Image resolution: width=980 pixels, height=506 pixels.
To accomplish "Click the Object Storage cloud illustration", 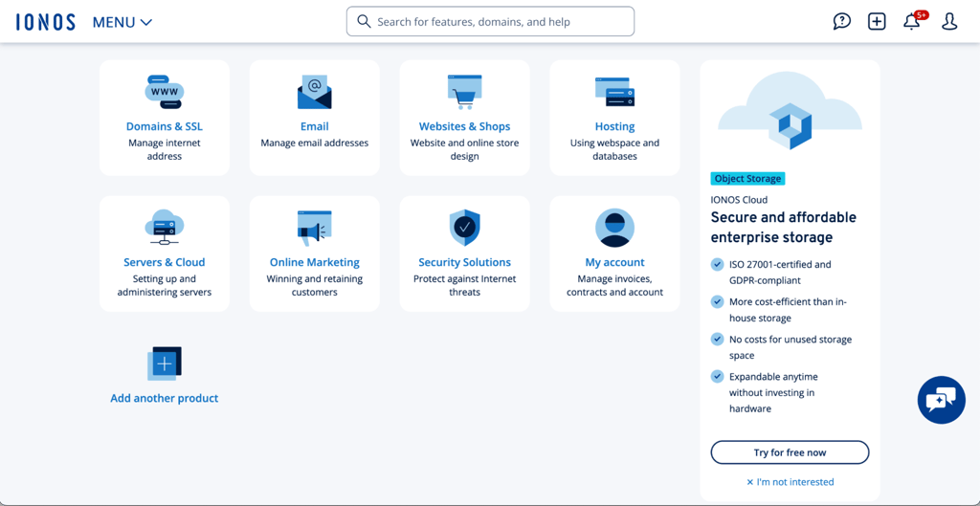I will [790, 111].
